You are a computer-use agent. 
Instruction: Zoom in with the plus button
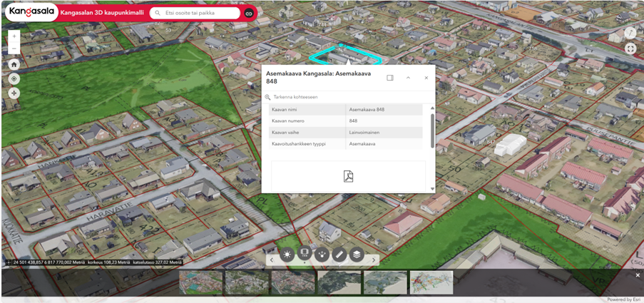click(14, 36)
